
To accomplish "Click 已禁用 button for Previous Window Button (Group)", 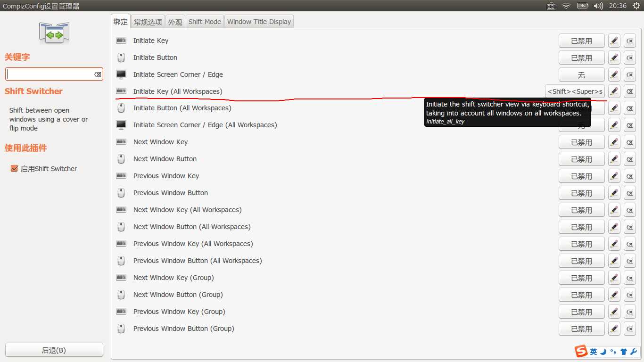I will 581,329.
